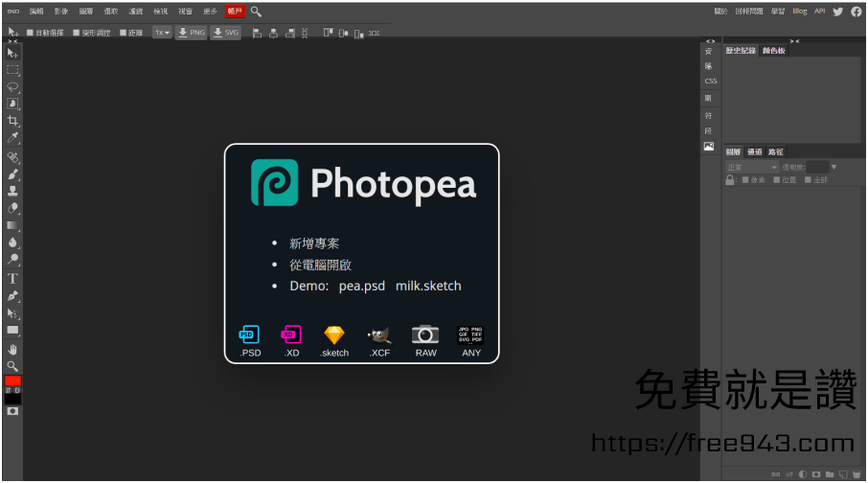
Task: Select the Eyedropper tool
Action: [x=12, y=137]
